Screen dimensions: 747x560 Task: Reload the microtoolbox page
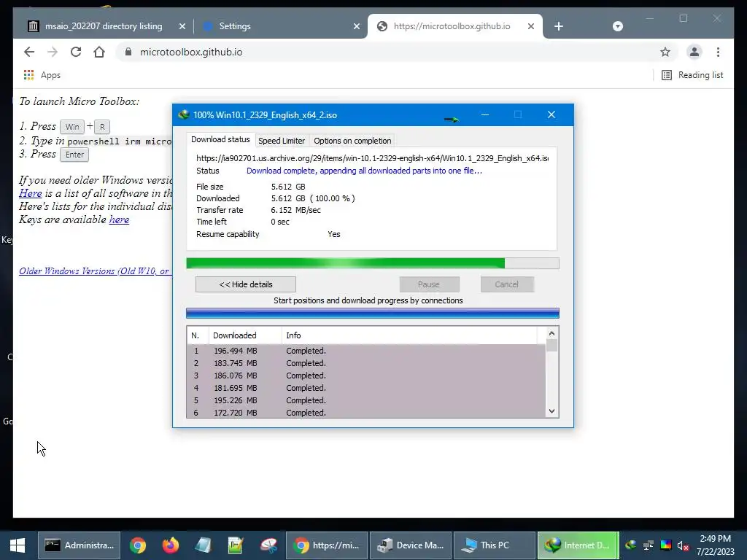[x=76, y=52]
